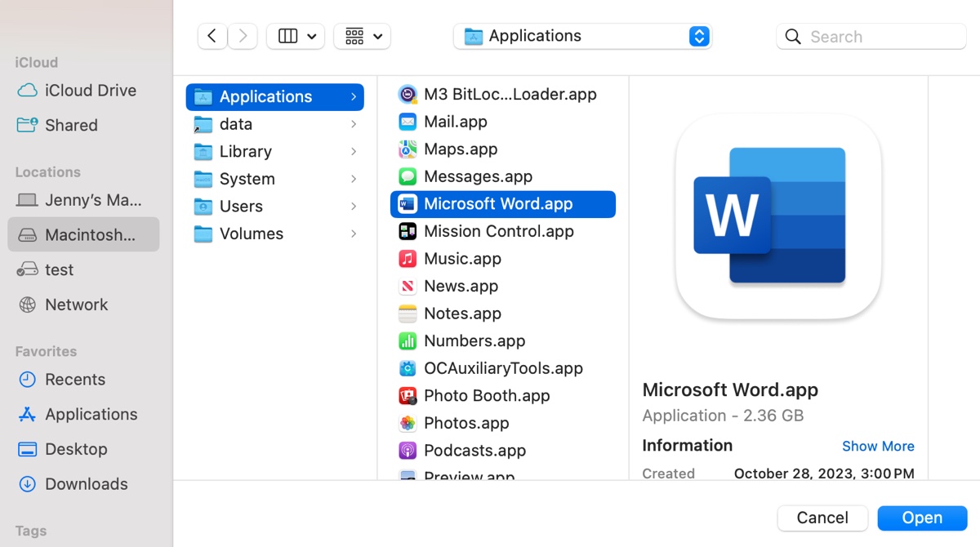
Task: Click the Maps.app icon in file list
Action: coord(407,149)
